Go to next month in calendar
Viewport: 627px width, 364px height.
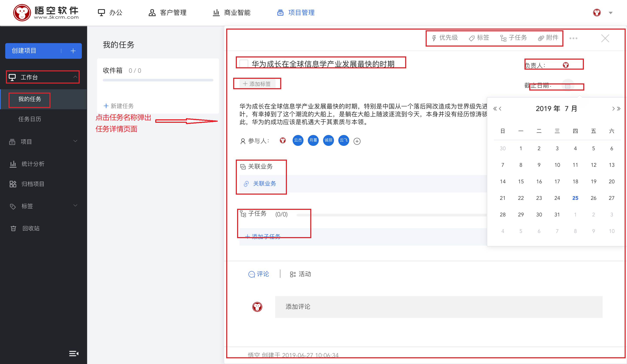pos(613,109)
